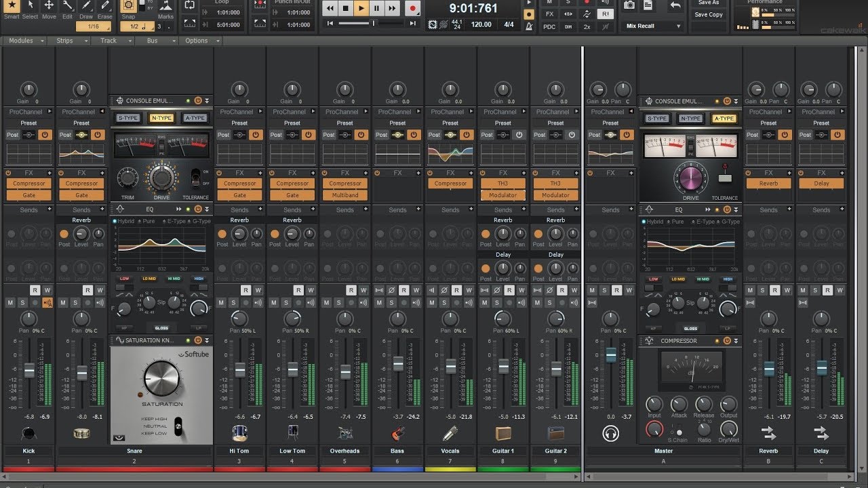Click the arrows icon on the Reverb bus

click(x=769, y=433)
